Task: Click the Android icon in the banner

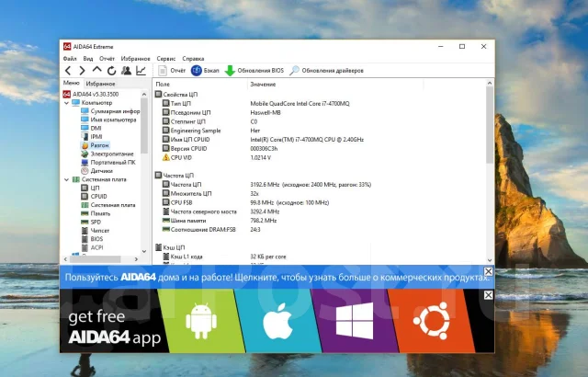Action: (201, 321)
